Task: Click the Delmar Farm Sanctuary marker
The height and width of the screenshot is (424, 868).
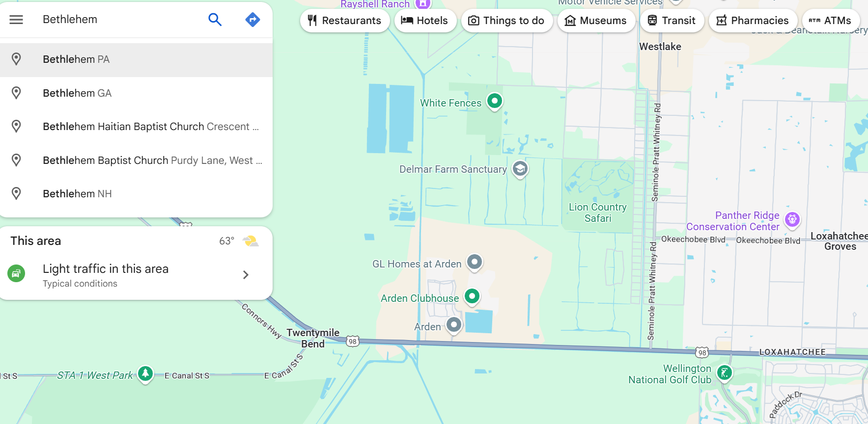Action: tap(520, 169)
